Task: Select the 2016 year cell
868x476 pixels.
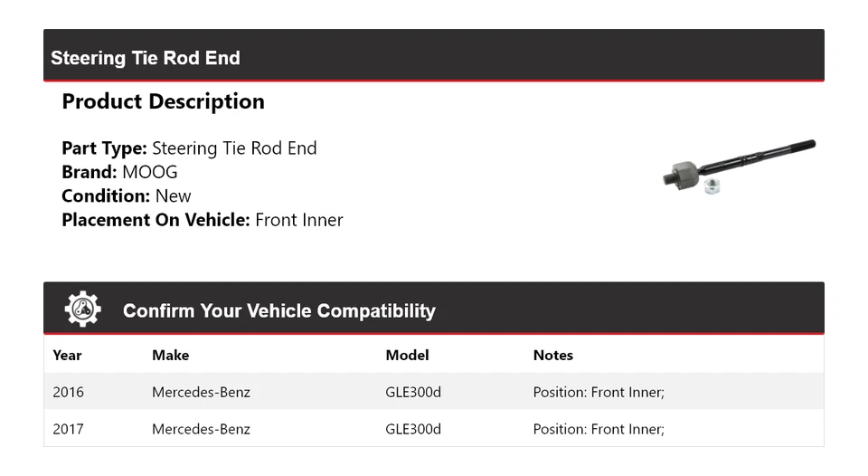Action: (x=68, y=393)
